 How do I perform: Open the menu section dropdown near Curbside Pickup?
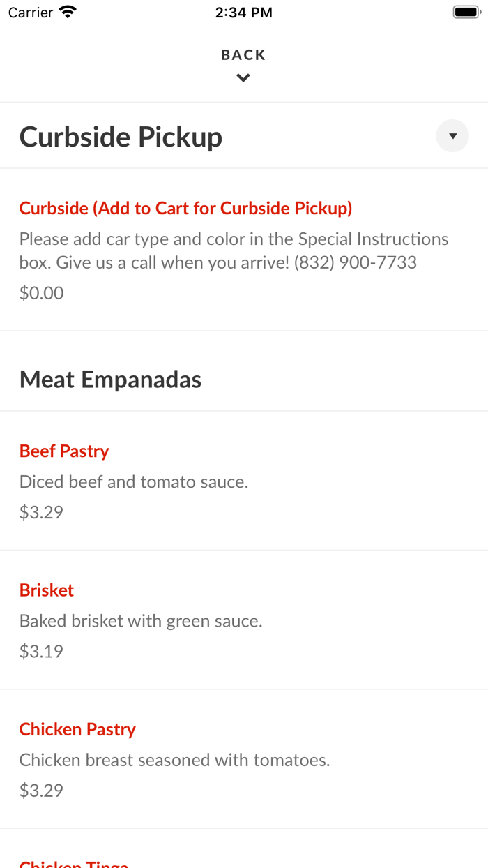pyautogui.click(x=452, y=135)
